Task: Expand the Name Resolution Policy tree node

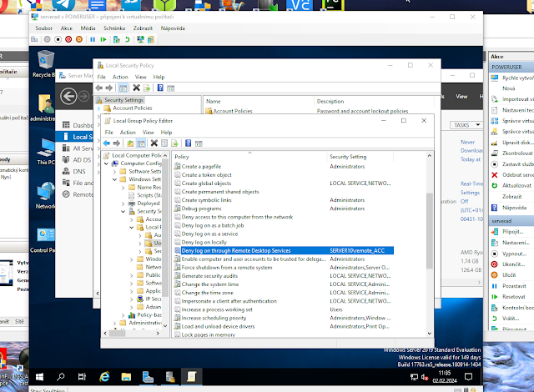Action: point(123,188)
